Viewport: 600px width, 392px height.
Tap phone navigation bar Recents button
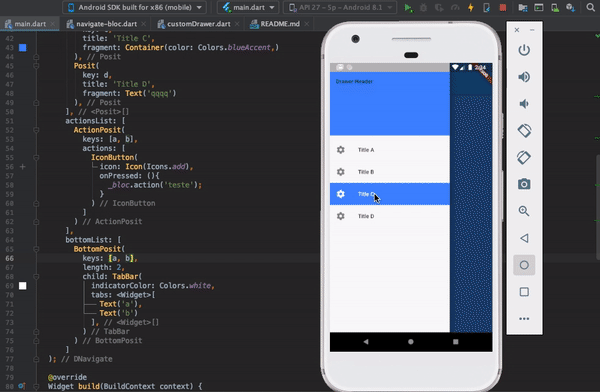point(455,341)
